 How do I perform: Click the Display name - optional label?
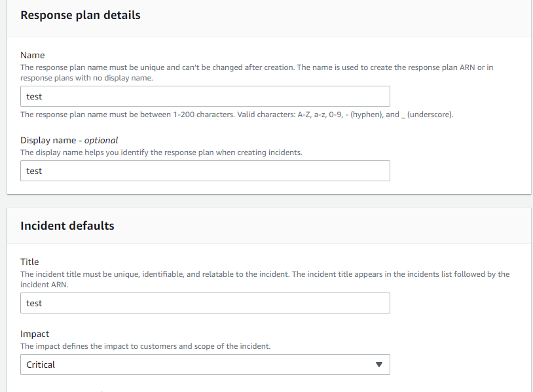pos(69,140)
